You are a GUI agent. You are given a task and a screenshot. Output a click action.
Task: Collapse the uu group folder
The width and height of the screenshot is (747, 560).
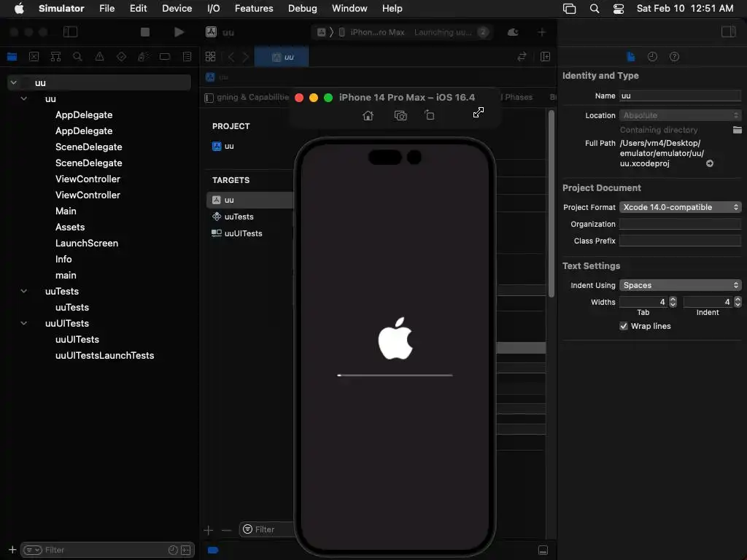coord(24,98)
